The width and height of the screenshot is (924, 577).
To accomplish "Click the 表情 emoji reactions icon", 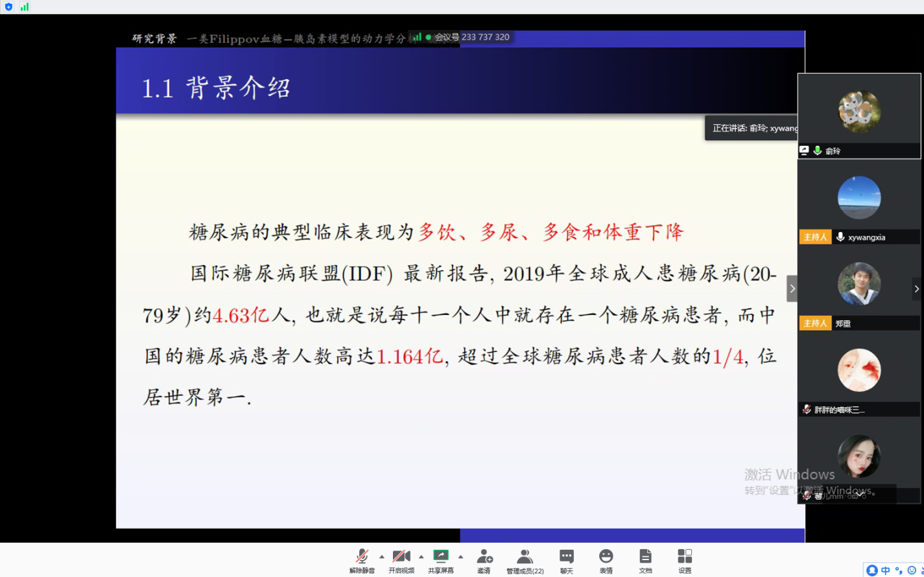I will coord(606,557).
